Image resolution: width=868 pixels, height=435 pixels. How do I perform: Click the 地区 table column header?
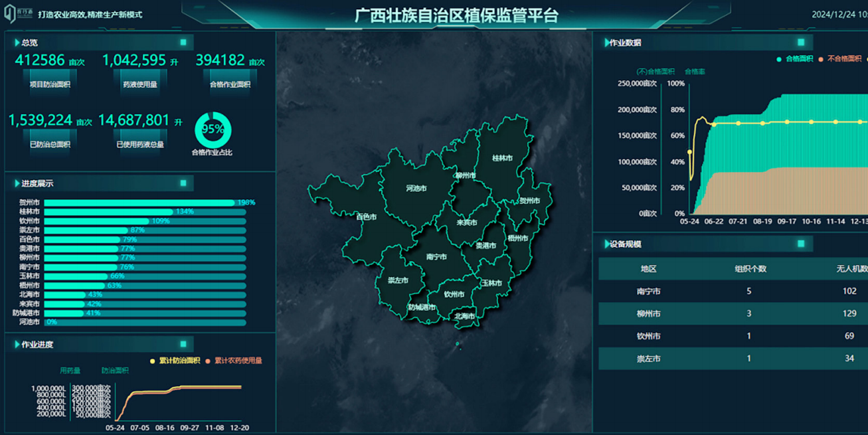[x=648, y=269]
